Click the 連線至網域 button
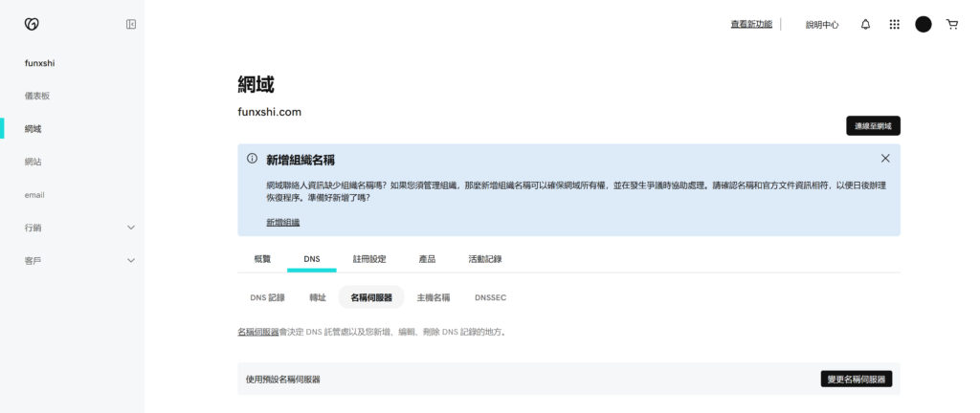980x413 pixels. point(873,126)
